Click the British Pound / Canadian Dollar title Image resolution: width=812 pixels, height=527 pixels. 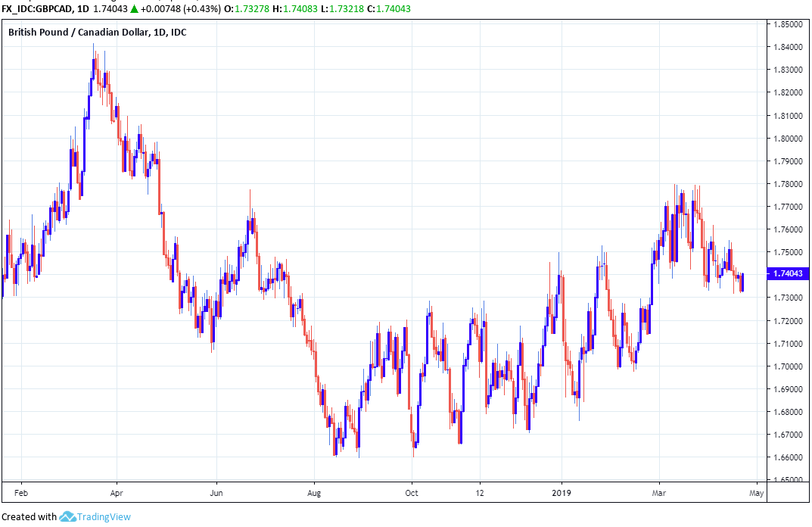point(76,32)
